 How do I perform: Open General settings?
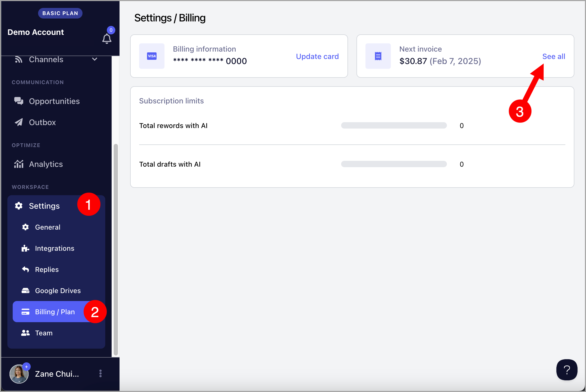59,227
